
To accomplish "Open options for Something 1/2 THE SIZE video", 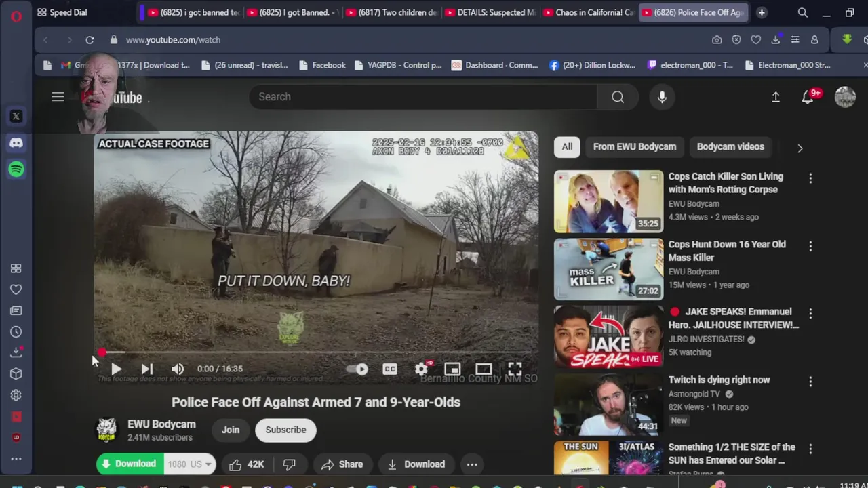I will click(810, 449).
